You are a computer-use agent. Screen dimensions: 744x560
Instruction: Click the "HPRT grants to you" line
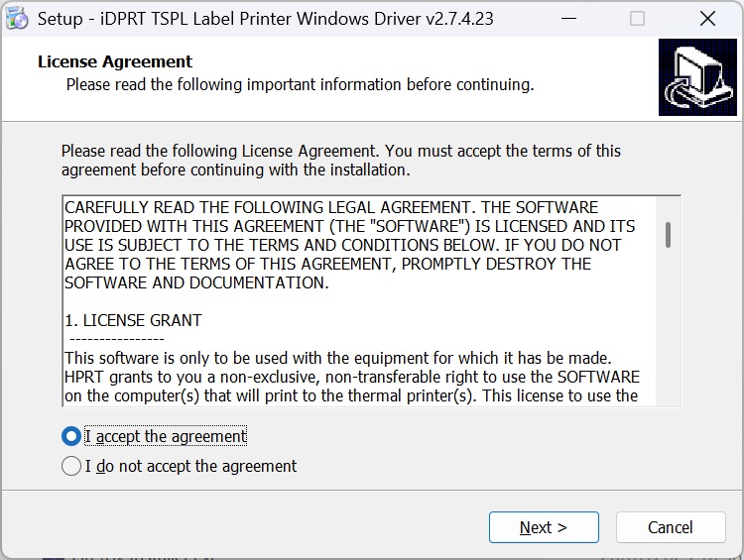351,377
